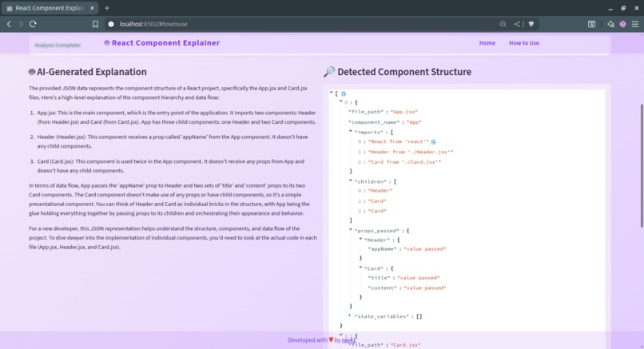Image resolution: width=644 pixels, height=349 pixels.
Task: Collapse JSON item 0
Action: tap(341, 101)
